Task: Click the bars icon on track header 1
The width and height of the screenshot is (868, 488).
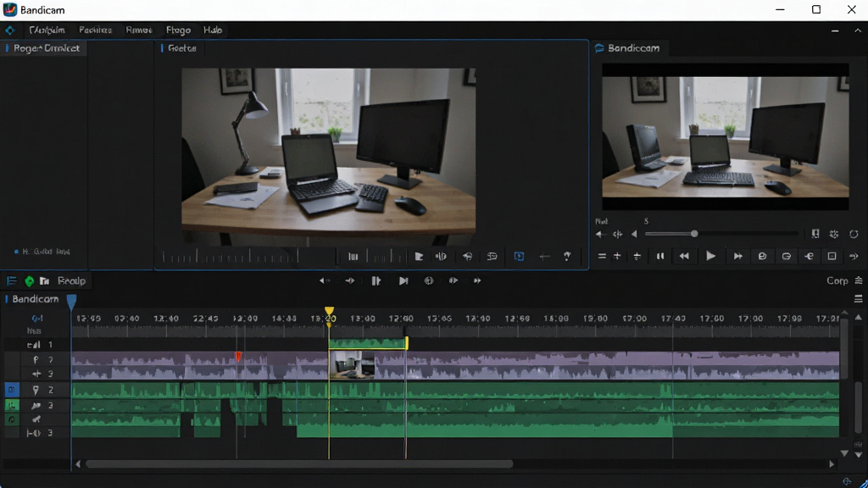Action: pyautogui.click(x=34, y=345)
